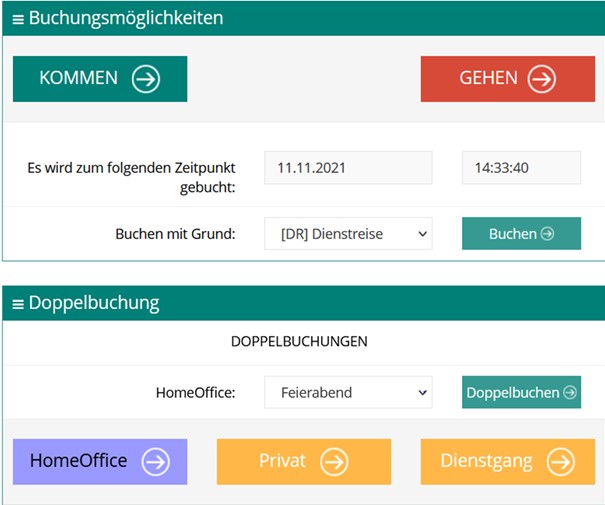This screenshot has width=605, height=505.
Task: Collapse the Buchungsmöglichkeiten section title
Action: click(x=126, y=19)
